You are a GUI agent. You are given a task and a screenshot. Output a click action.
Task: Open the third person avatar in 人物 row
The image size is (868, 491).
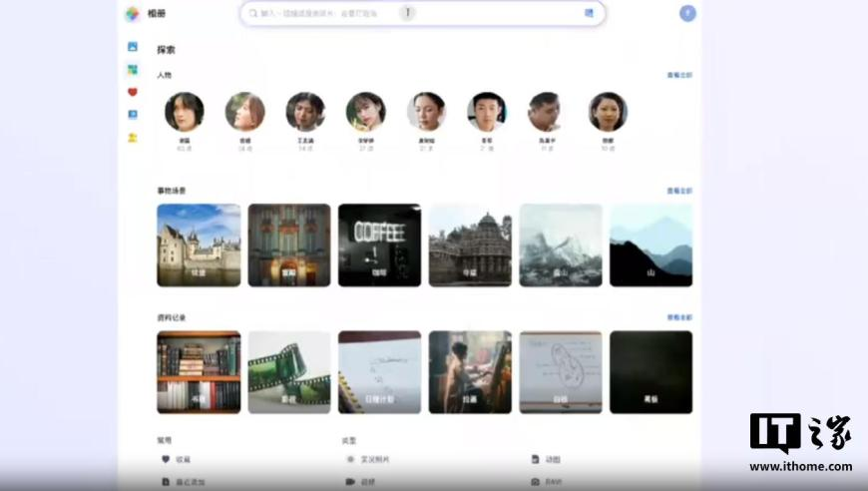point(305,112)
